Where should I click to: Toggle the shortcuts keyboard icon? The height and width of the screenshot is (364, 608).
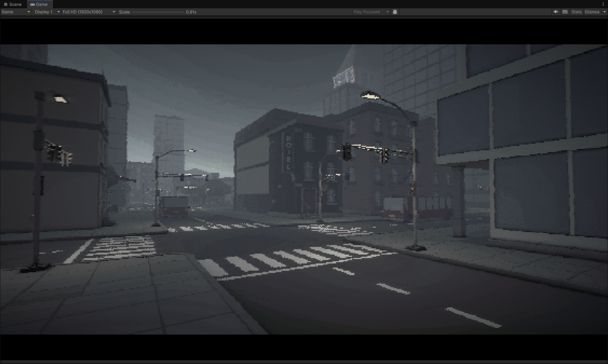565,12
